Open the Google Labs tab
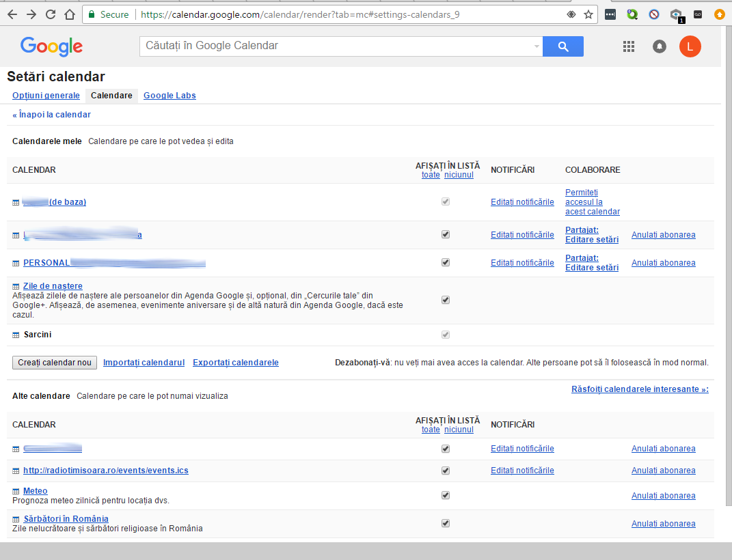The height and width of the screenshot is (560, 732). point(170,96)
